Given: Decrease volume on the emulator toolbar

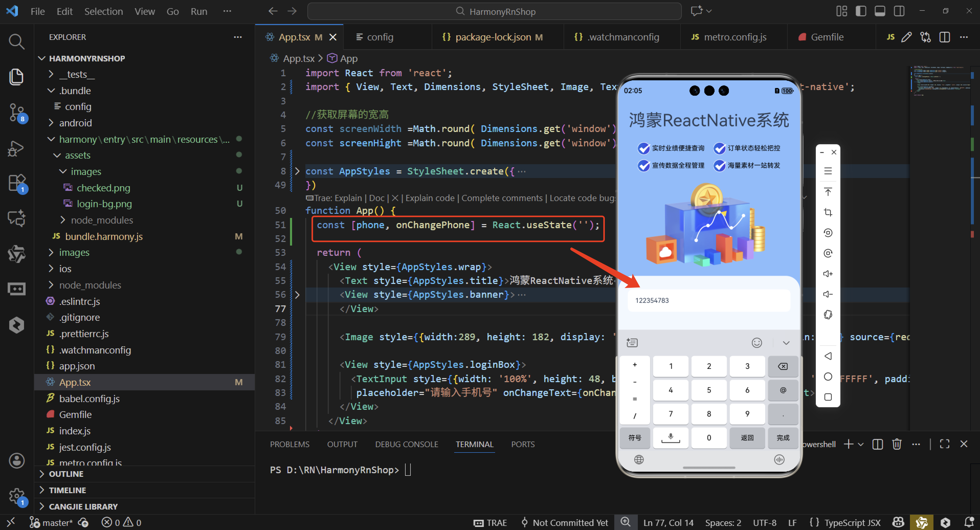Looking at the screenshot, I should pos(828,294).
